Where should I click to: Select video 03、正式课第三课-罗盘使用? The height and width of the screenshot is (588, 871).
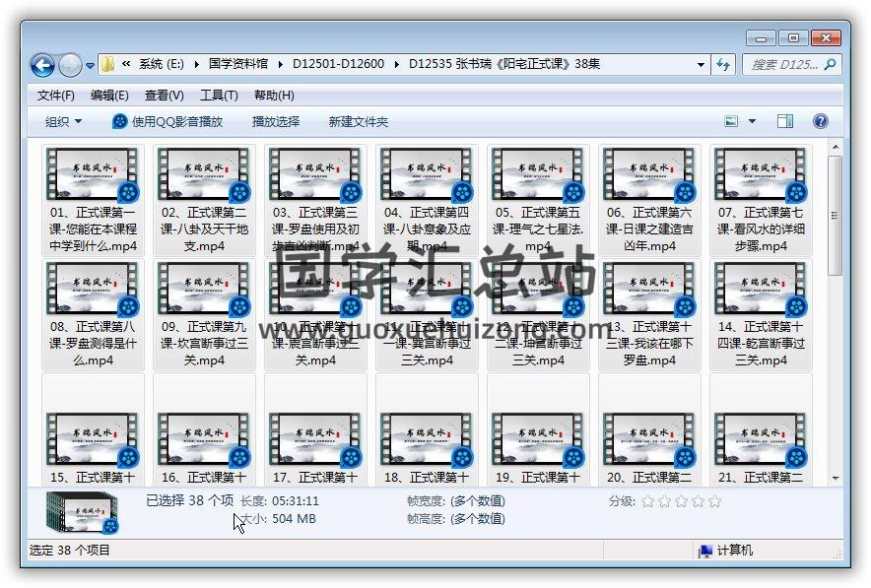315,200
